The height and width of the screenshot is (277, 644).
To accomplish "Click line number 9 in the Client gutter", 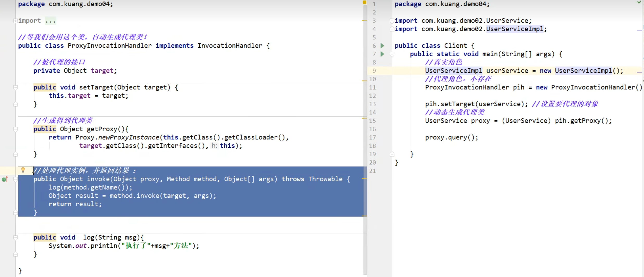I will click(x=374, y=71).
